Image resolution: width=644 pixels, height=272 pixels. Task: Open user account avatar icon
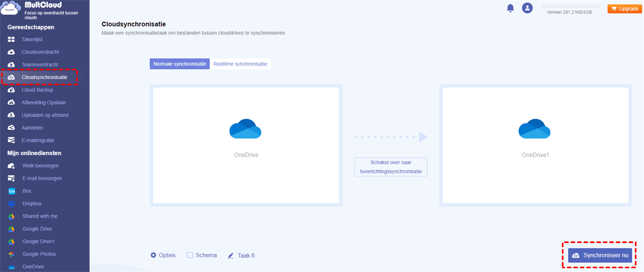point(528,8)
